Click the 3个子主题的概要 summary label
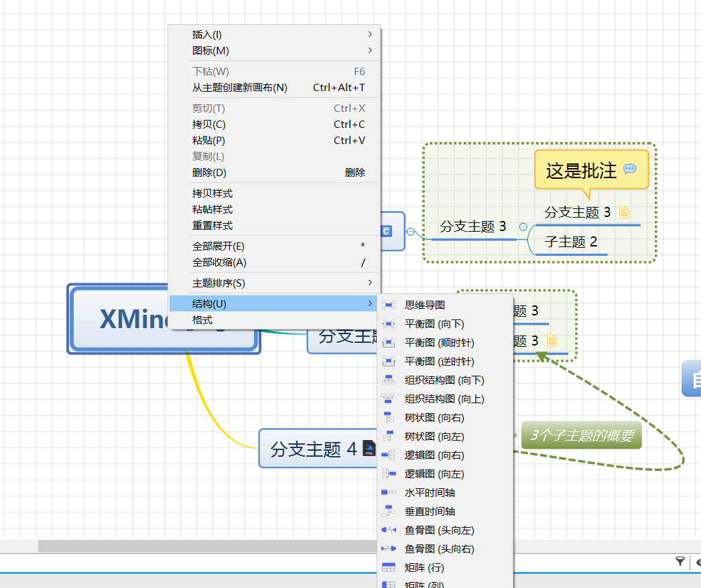701x588 pixels. tap(580, 435)
